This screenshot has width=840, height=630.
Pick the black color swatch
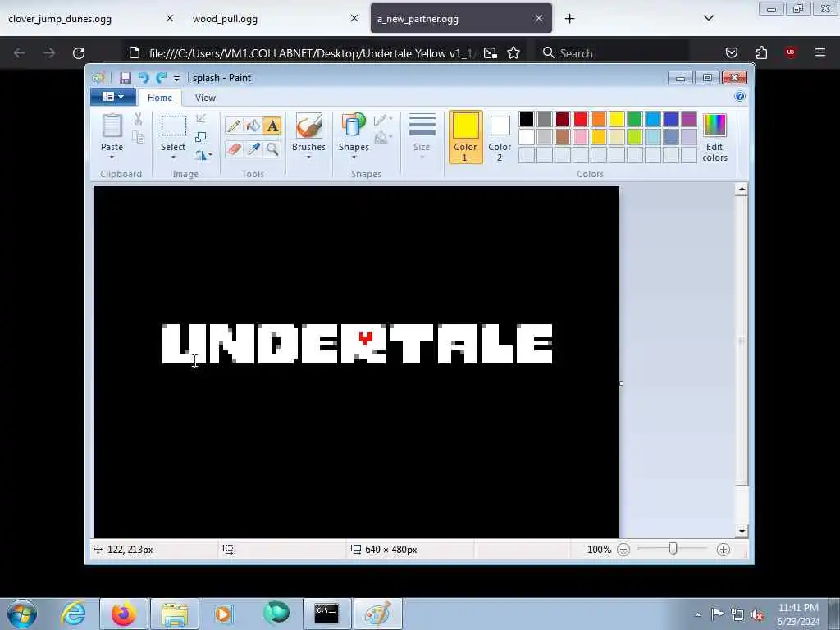pos(527,119)
